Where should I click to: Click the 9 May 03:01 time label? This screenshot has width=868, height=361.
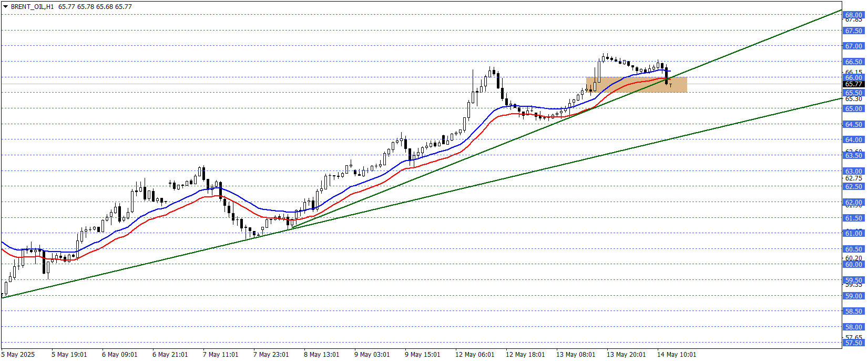click(372, 355)
